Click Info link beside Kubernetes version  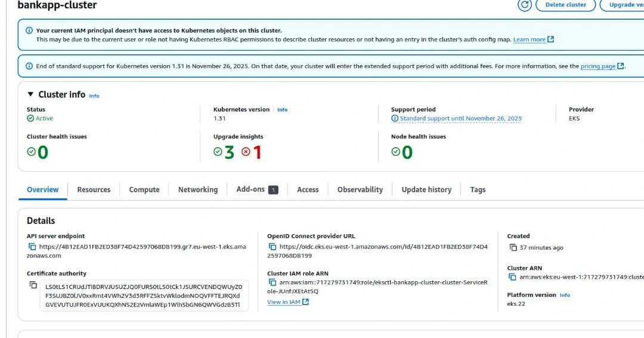click(282, 110)
